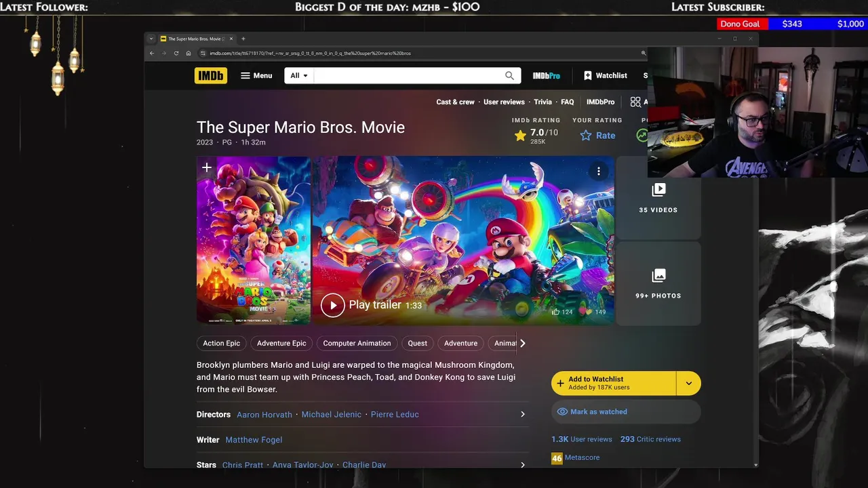Open Watchlist in the IMDb header

coord(605,75)
